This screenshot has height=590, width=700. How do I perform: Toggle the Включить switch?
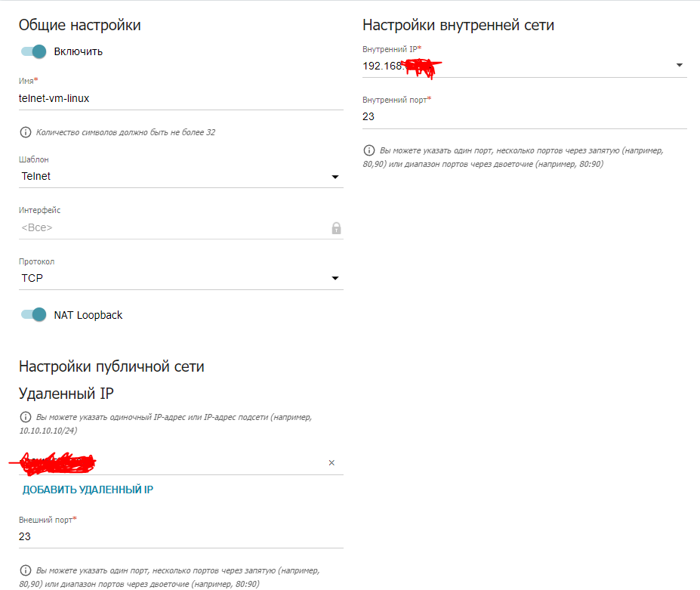33,51
